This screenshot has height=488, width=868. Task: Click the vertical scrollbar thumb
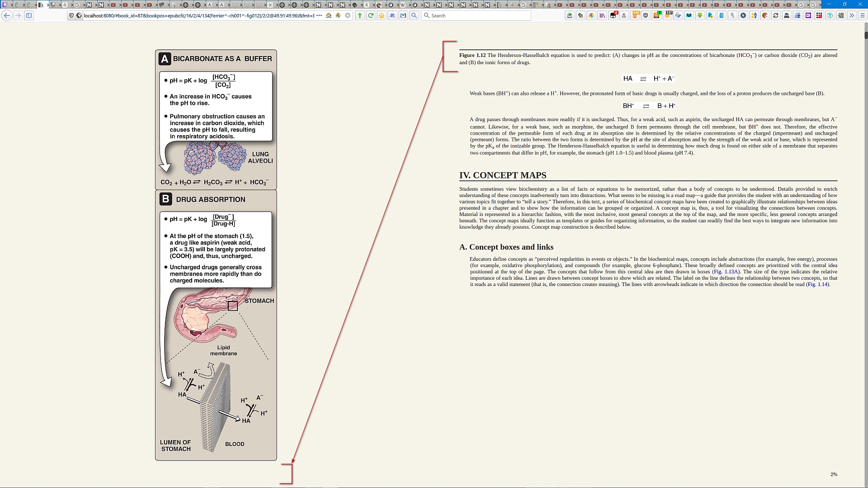pyautogui.click(x=866, y=35)
